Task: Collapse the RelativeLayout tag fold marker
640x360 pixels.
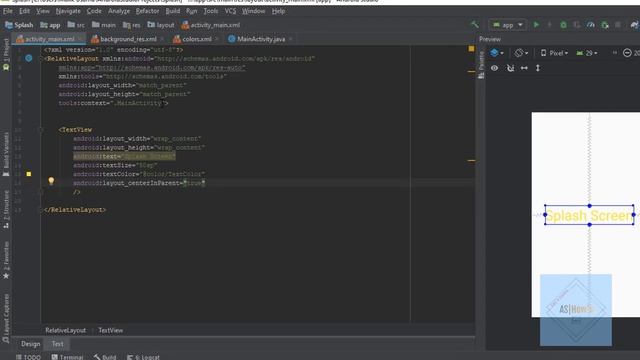Action: [x=40, y=59]
